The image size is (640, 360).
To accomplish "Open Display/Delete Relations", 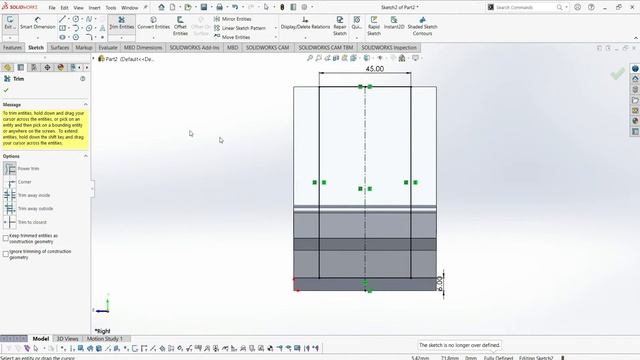I will click(x=305, y=23).
